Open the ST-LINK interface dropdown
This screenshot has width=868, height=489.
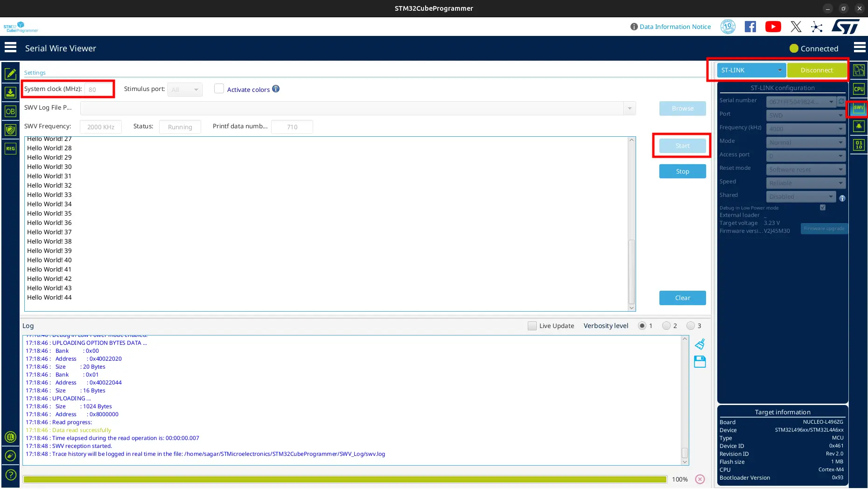click(751, 70)
